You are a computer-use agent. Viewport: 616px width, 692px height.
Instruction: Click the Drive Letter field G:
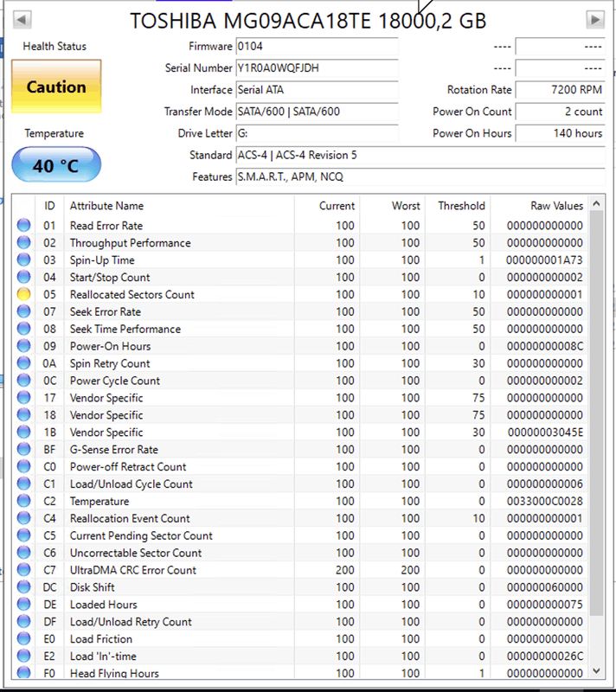click(x=317, y=133)
